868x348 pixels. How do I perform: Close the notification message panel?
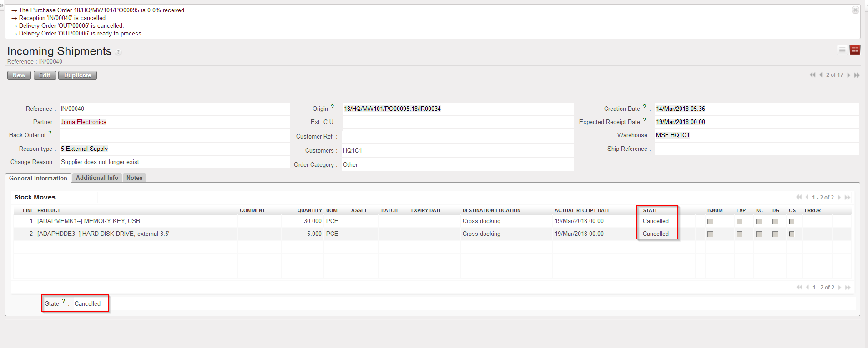[855, 10]
